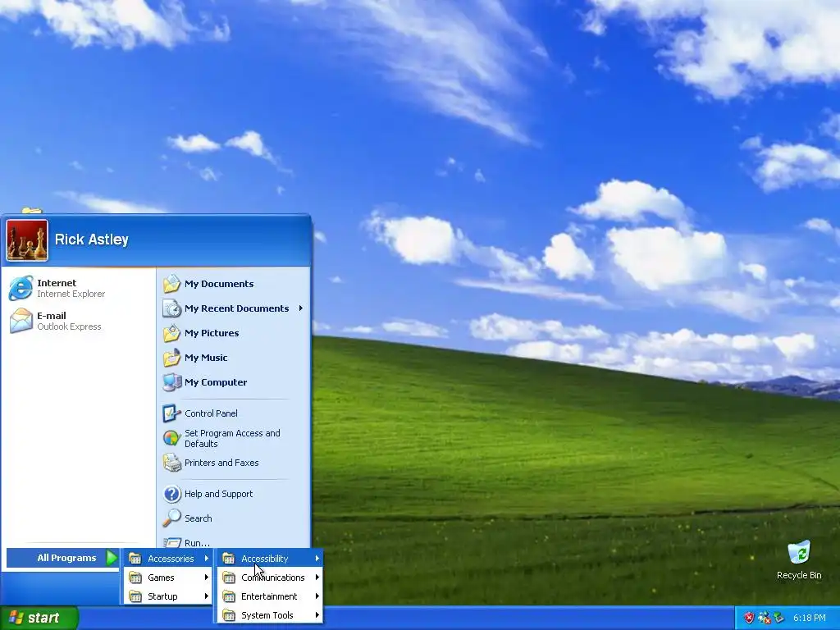Select the Accessories menu entry
840x630 pixels.
(x=168, y=558)
